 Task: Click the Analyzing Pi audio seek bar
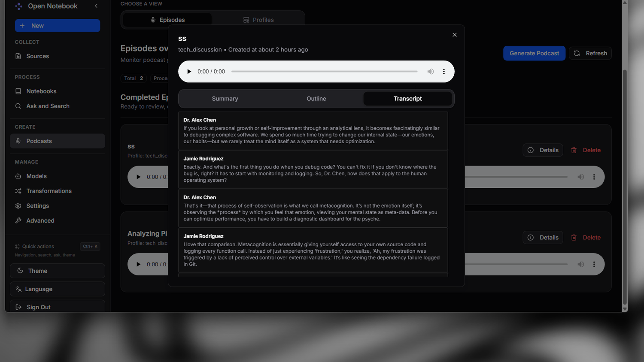coord(516,264)
